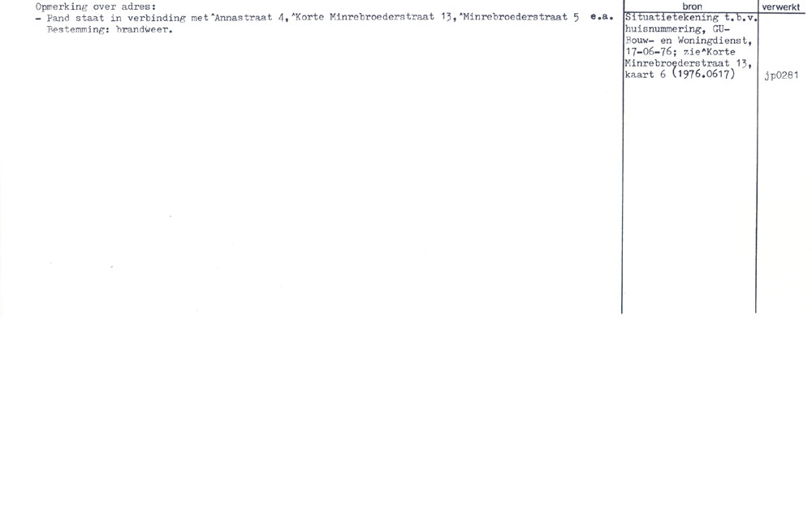This screenshot has height=527, width=812.
Task: Click the 'Opmerking over adres:' heading
Action: tap(95, 6)
